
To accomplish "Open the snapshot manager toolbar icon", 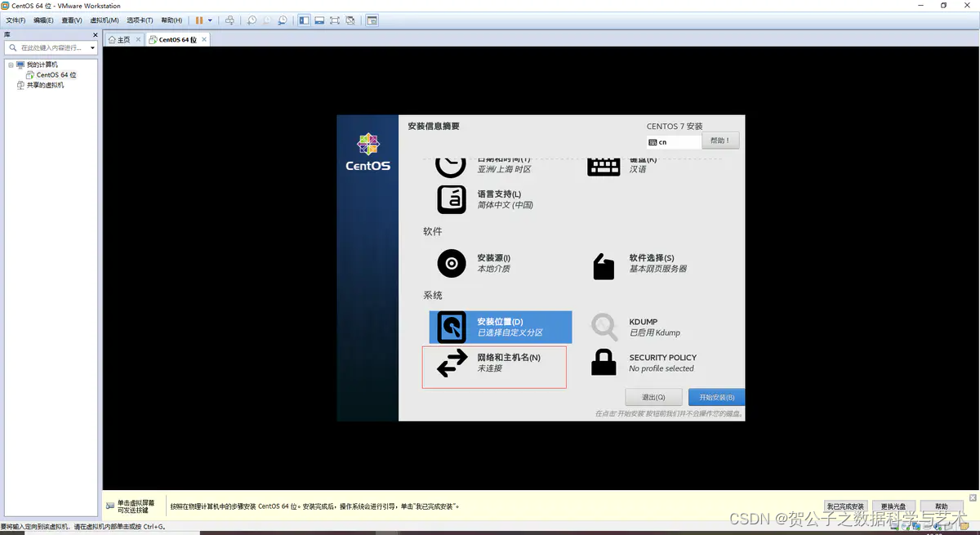I will (282, 20).
